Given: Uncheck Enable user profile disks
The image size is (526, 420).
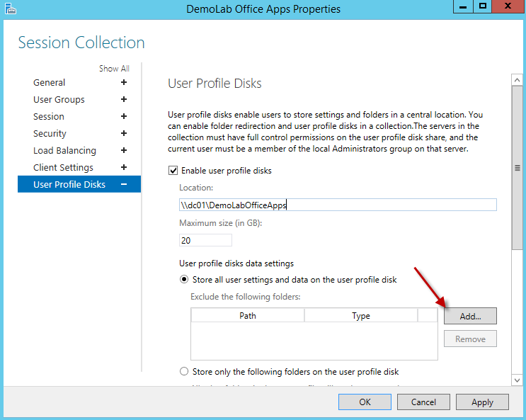Looking at the screenshot, I should pyautogui.click(x=172, y=171).
